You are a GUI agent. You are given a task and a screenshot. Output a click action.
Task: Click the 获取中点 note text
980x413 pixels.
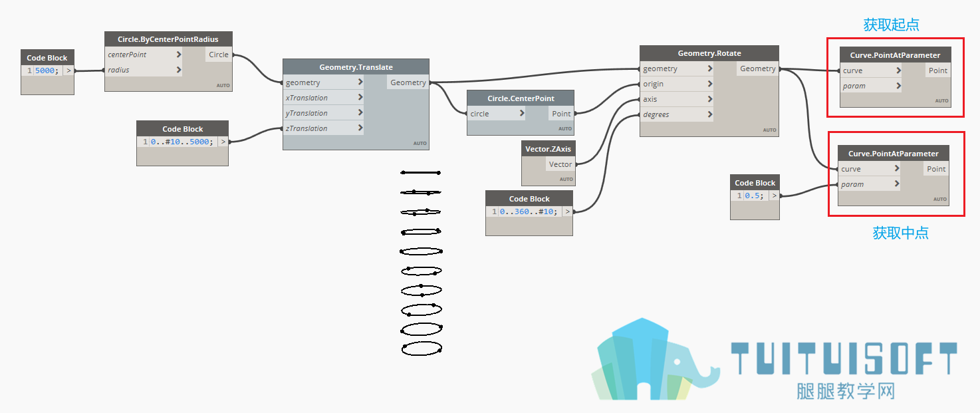[901, 233]
